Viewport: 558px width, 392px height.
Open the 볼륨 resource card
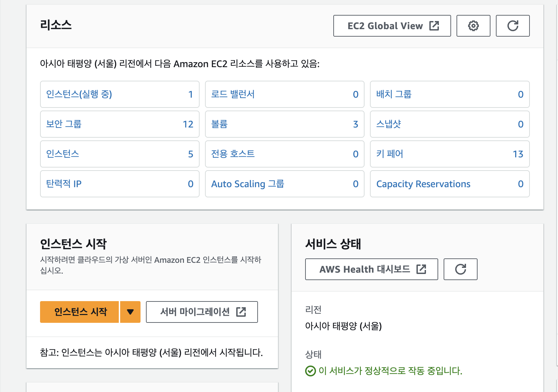point(285,124)
